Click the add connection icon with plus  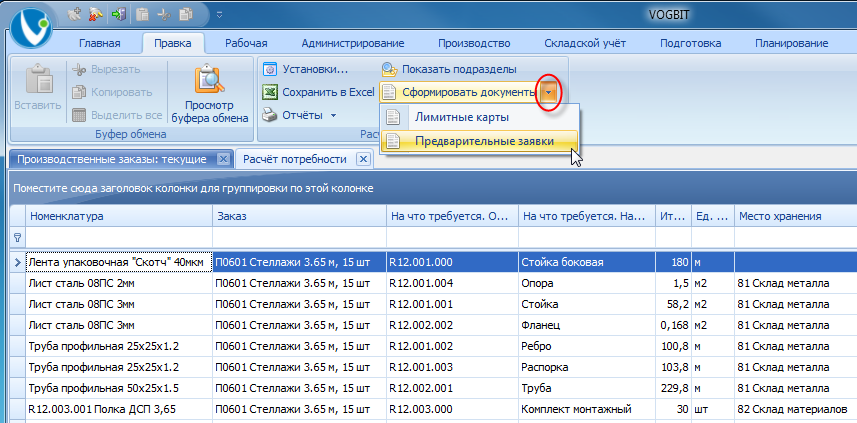73,15
